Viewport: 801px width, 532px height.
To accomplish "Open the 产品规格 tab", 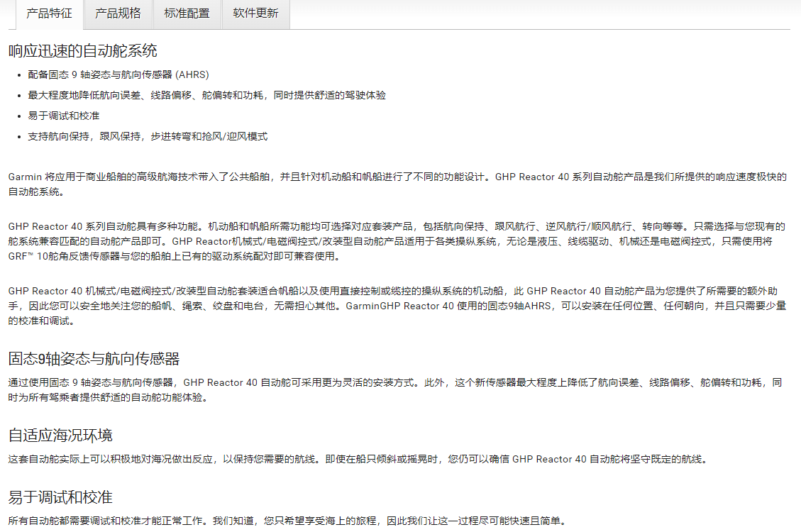I will [118, 13].
